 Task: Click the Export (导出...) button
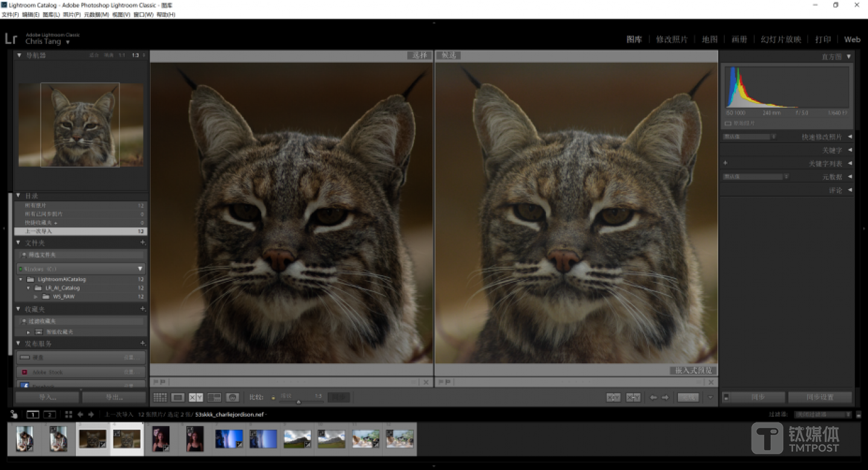(x=114, y=398)
